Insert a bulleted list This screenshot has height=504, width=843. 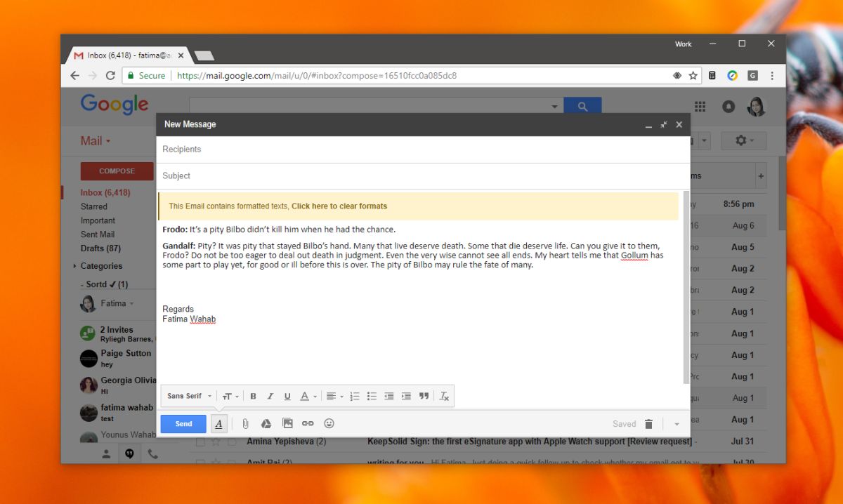pos(372,397)
